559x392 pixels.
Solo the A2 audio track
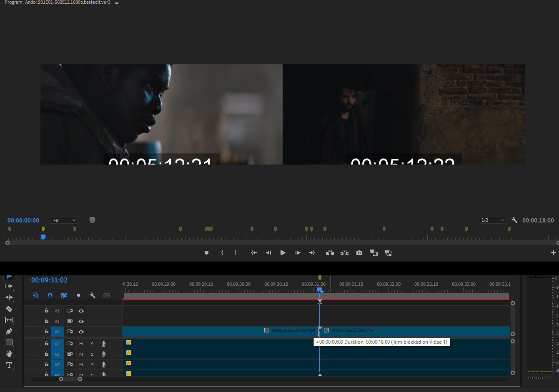point(92,354)
